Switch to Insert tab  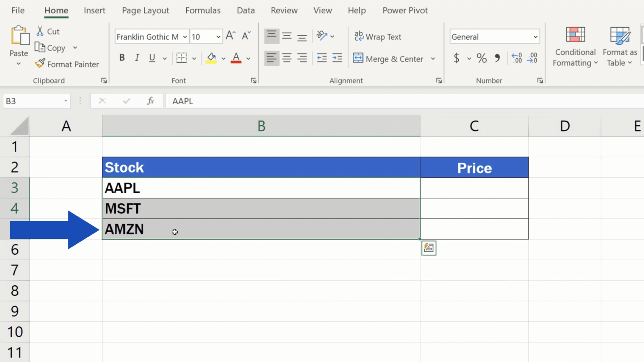[x=94, y=10]
